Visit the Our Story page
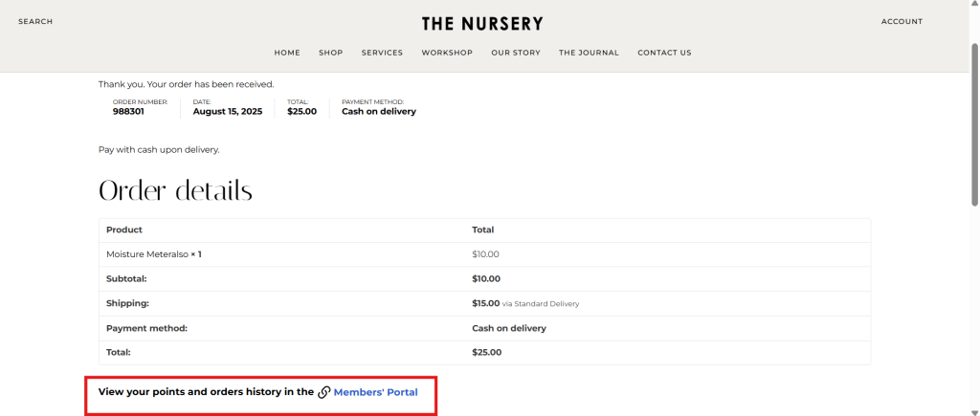 516,53
